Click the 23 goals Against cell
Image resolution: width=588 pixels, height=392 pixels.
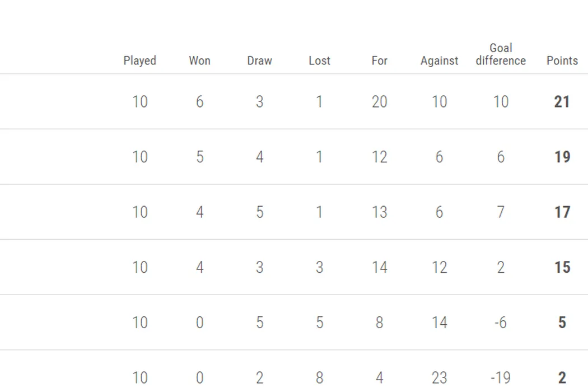point(439,378)
